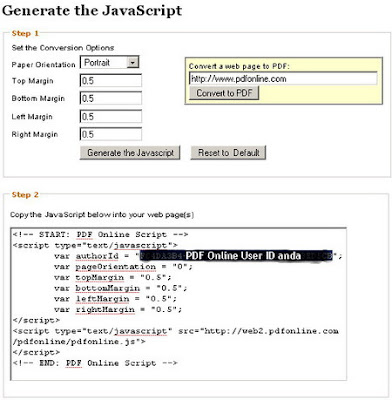This screenshot has height=400, width=392.
Task: Click the 'var topMargin' code line
Action: [113, 278]
